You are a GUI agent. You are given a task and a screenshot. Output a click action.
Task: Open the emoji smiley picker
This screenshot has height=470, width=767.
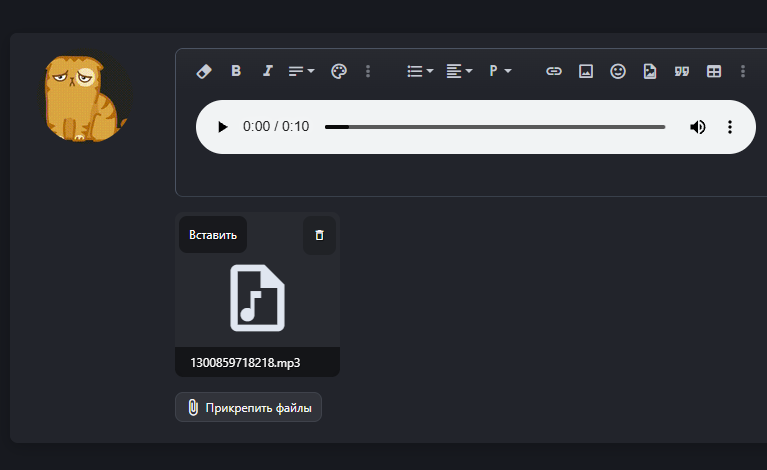618,71
